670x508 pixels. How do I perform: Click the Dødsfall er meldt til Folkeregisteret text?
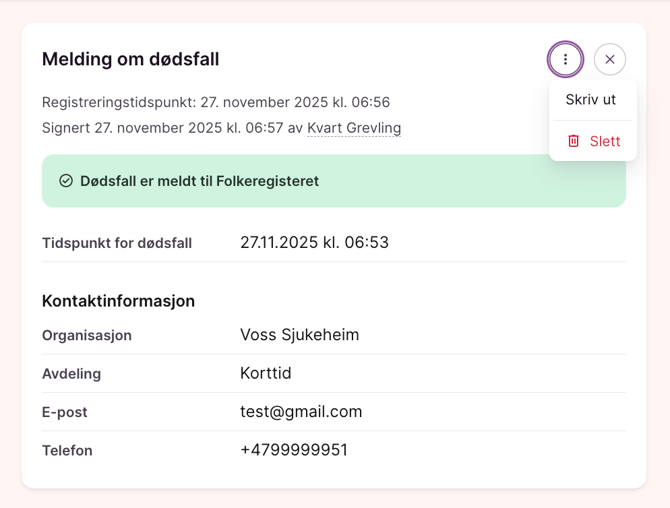(x=199, y=181)
